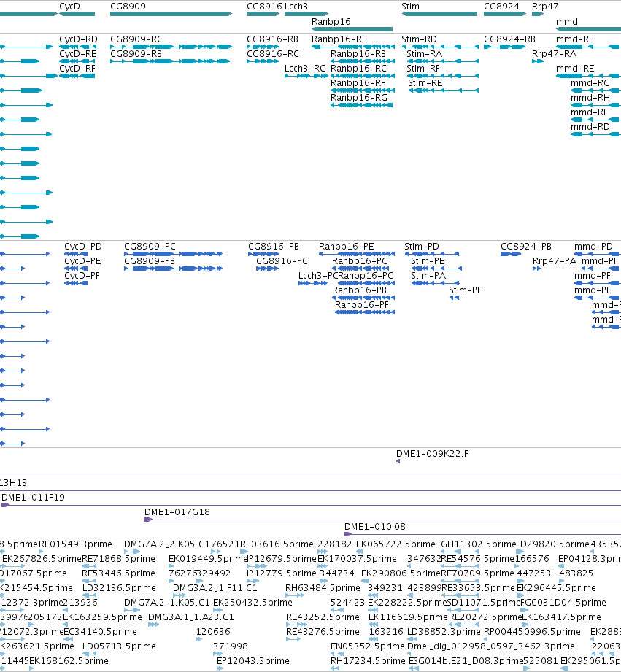Select protein CycD-PF

[x=76, y=283]
